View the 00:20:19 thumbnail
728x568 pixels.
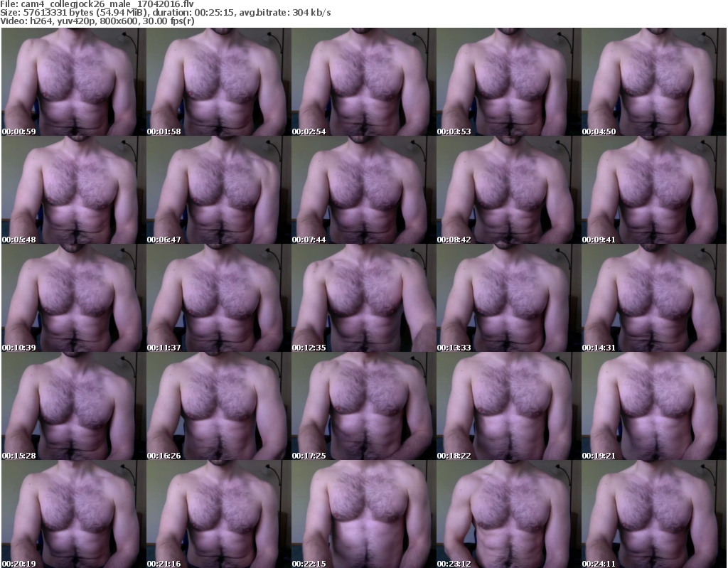[73, 514]
